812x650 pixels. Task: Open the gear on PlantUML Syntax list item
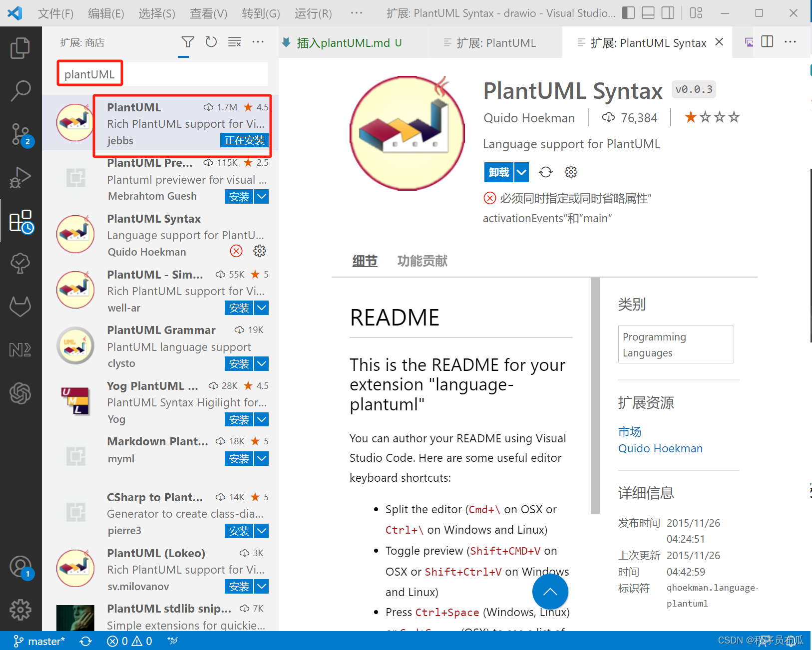click(260, 251)
